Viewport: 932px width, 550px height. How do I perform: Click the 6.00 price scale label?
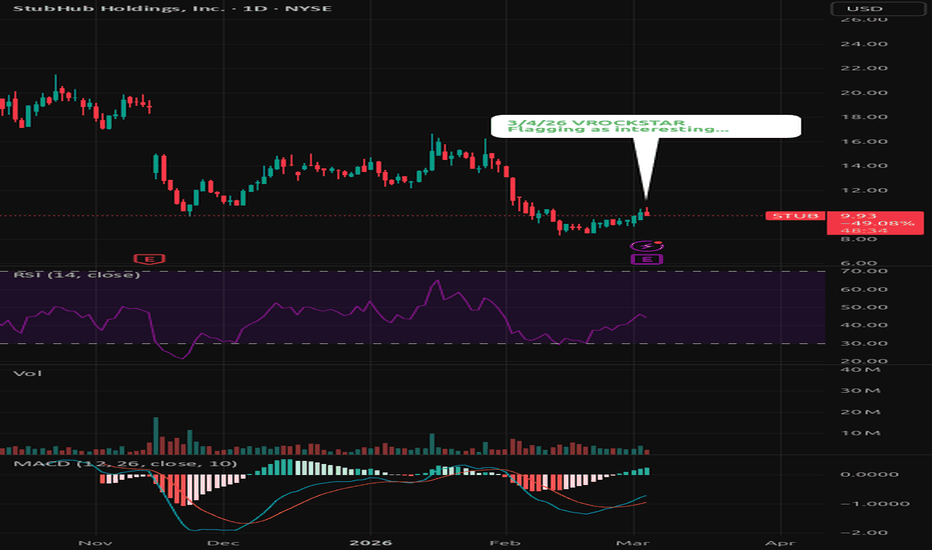click(x=860, y=263)
